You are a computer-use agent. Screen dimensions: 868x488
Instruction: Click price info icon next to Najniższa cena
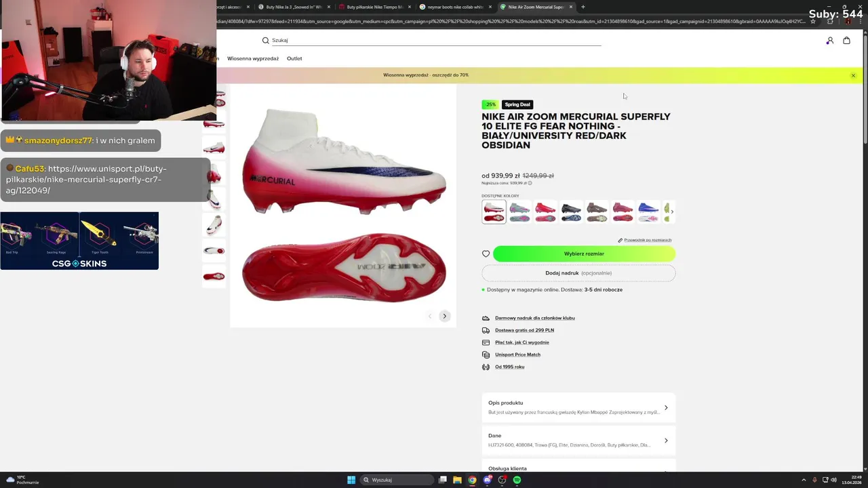coord(530,183)
